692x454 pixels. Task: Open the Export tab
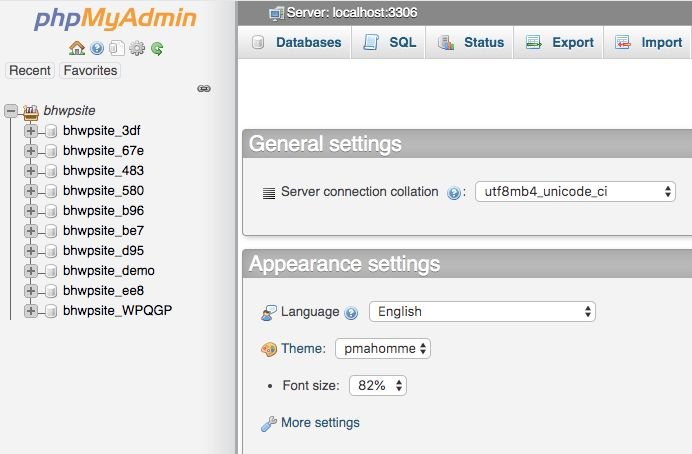tap(558, 42)
